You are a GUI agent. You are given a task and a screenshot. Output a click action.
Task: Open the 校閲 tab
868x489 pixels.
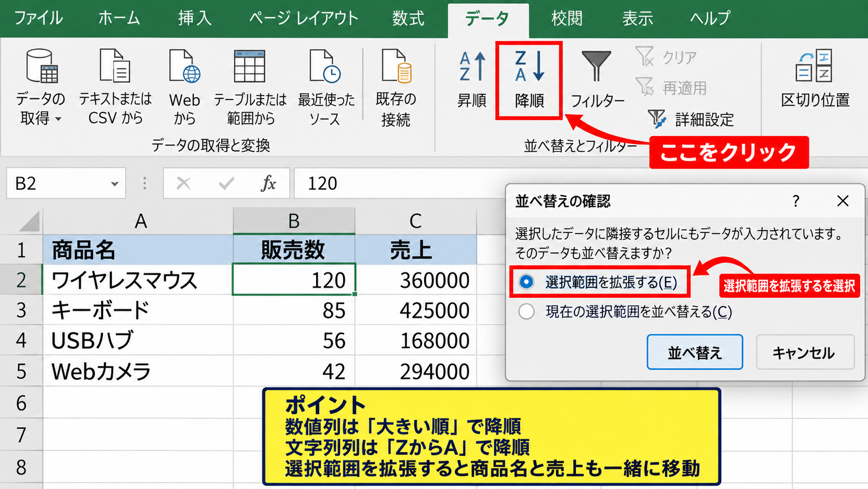pos(566,18)
